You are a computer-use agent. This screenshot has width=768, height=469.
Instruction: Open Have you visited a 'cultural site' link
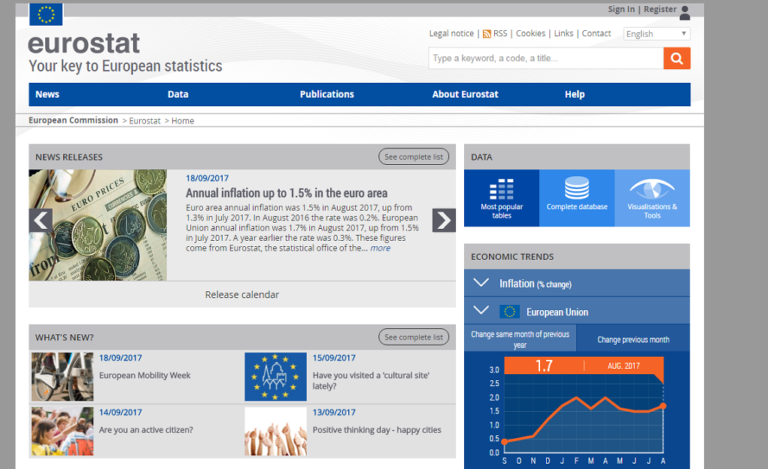[x=371, y=380]
